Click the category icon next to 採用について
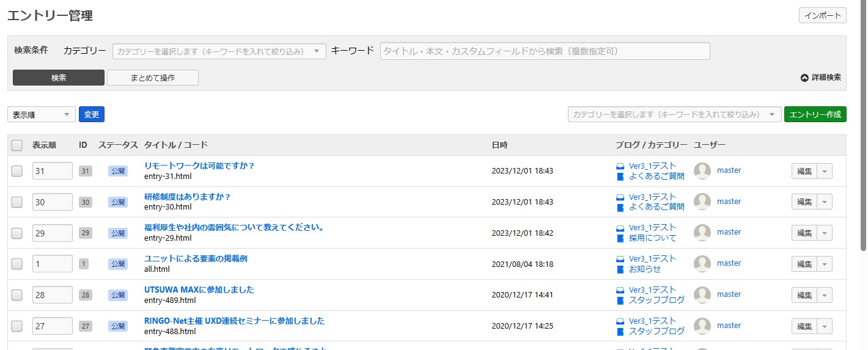868x350 pixels. click(620, 238)
